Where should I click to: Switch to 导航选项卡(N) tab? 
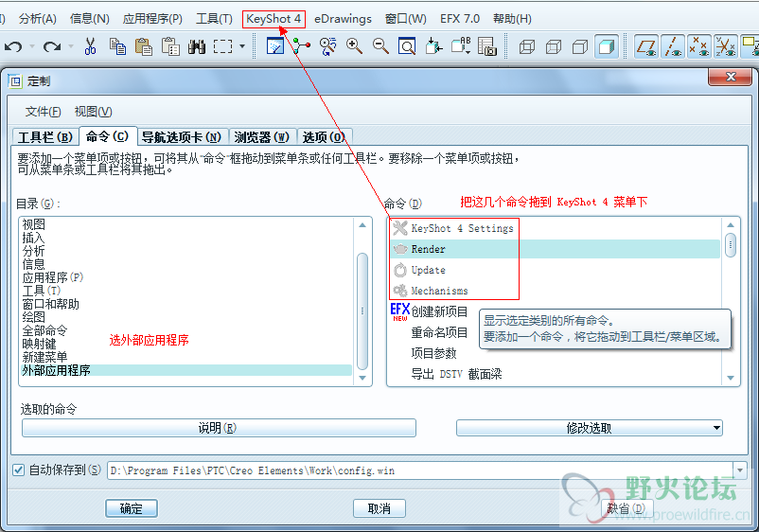[x=182, y=137]
